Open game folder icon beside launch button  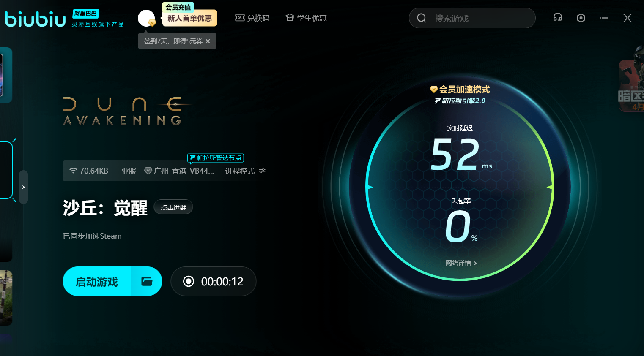(x=147, y=281)
